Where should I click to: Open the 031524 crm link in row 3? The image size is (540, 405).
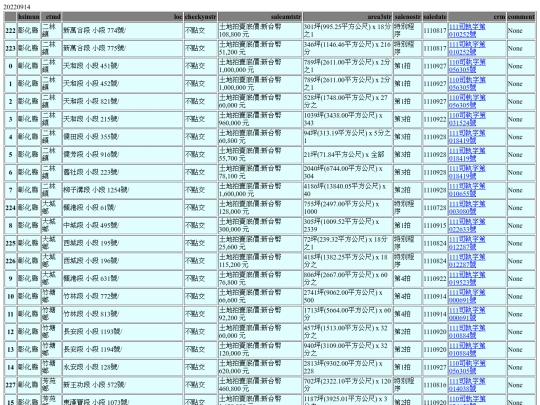[x=467, y=119]
